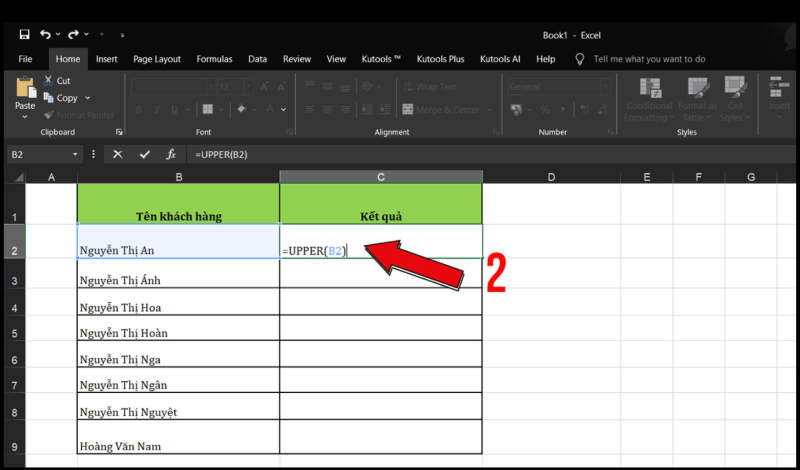Click the Undo arrow icon
This screenshot has height=470, width=800.
(45, 34)
